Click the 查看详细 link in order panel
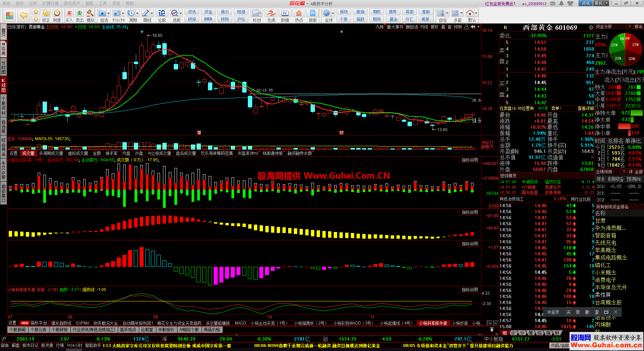 (585, 108)
